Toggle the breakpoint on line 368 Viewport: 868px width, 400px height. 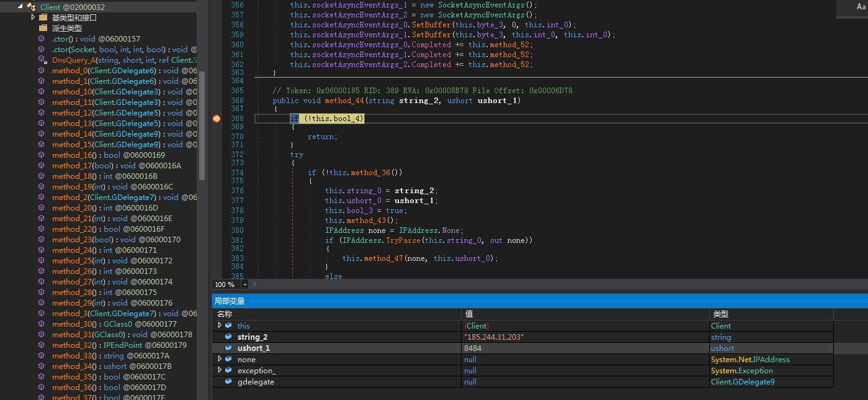217,118
